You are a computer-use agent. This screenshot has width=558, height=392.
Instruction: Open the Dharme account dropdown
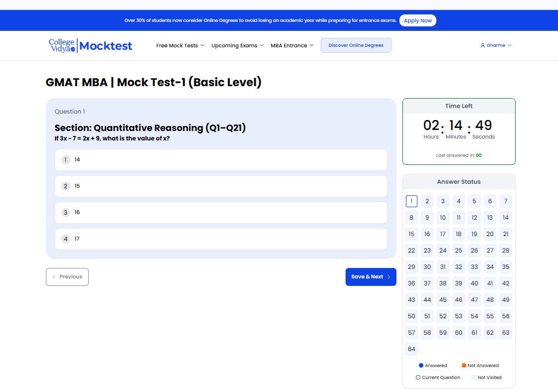tap(496, 45)
